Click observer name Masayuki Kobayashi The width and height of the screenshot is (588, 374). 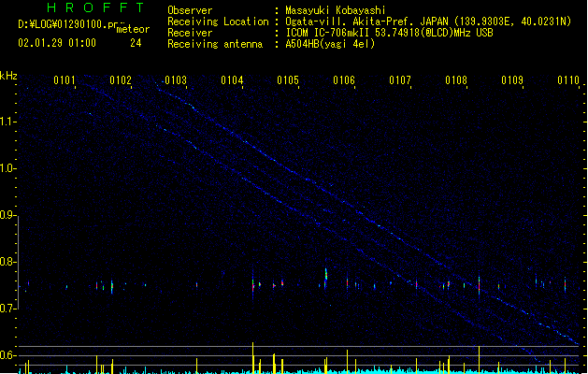(x=336, y=10)
